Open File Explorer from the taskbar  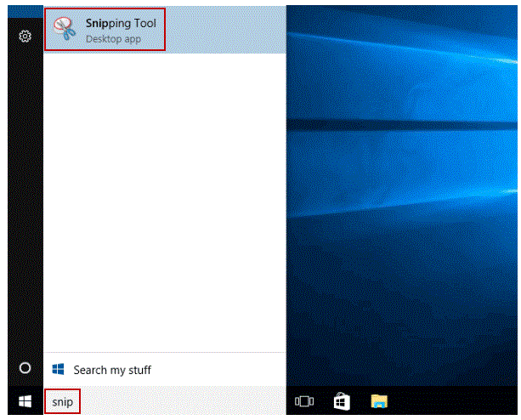(x=379, y=401)
